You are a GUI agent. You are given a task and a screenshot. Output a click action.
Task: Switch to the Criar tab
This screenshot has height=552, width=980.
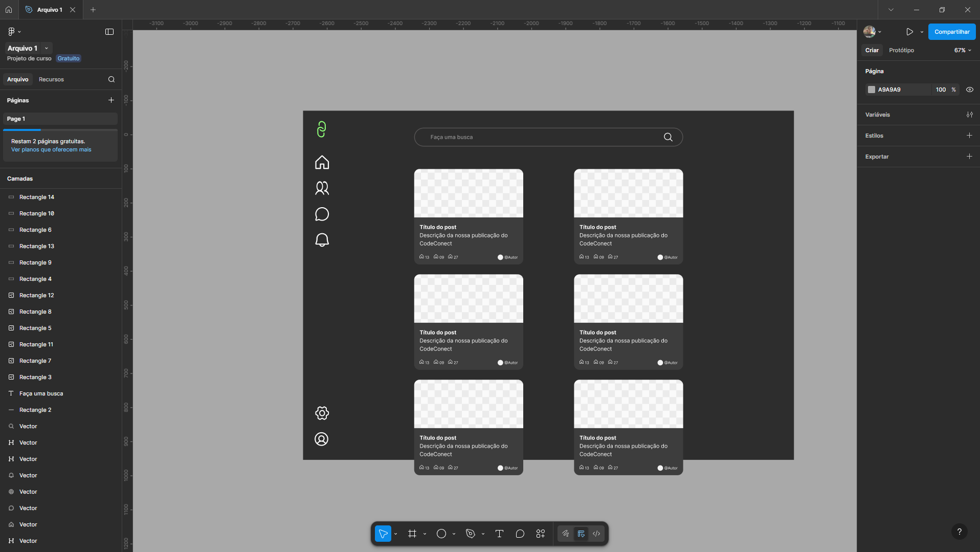pos(872,50)
